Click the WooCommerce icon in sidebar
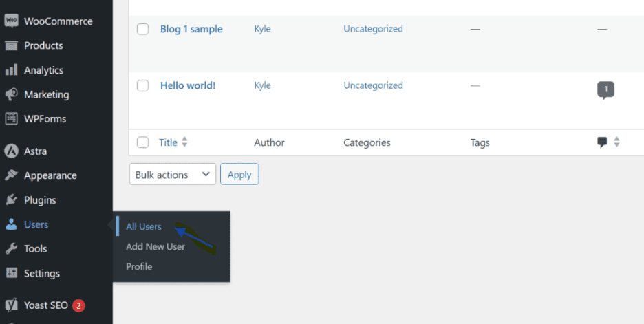This screenshot has width=644, height=324. (x=11, y=21)
